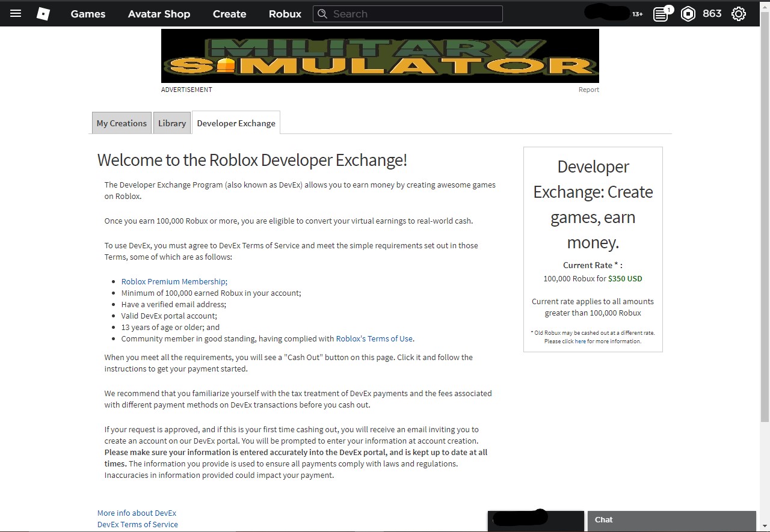Click the Roblox logo home icon

(x=43, y=13)
